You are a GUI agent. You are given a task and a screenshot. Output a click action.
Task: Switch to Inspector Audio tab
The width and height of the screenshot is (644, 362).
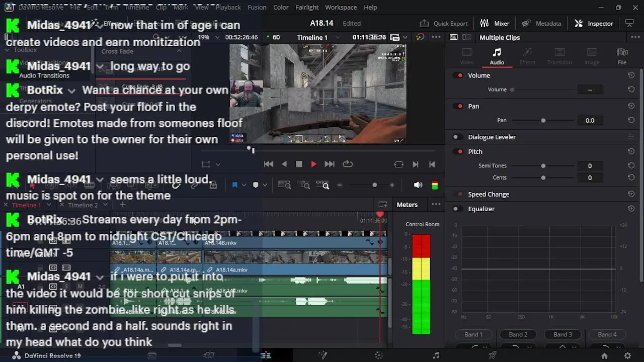tap(497, 57)
